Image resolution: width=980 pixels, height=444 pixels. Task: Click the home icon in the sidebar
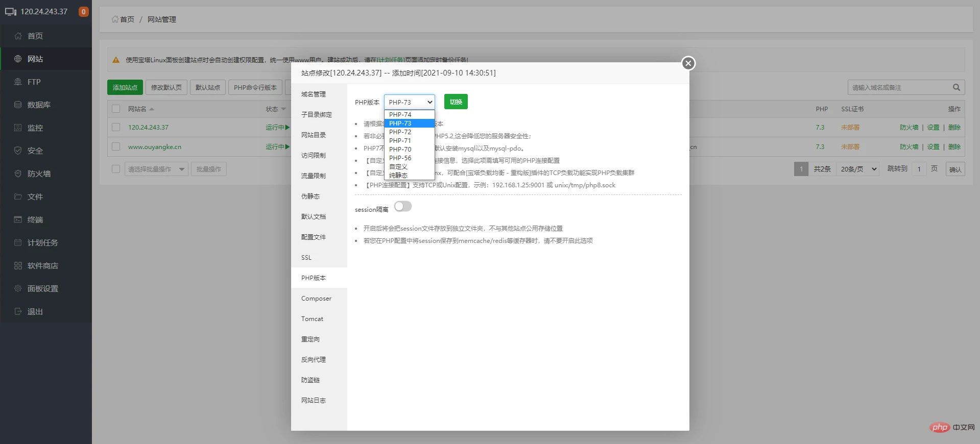(x=18, y=36)
